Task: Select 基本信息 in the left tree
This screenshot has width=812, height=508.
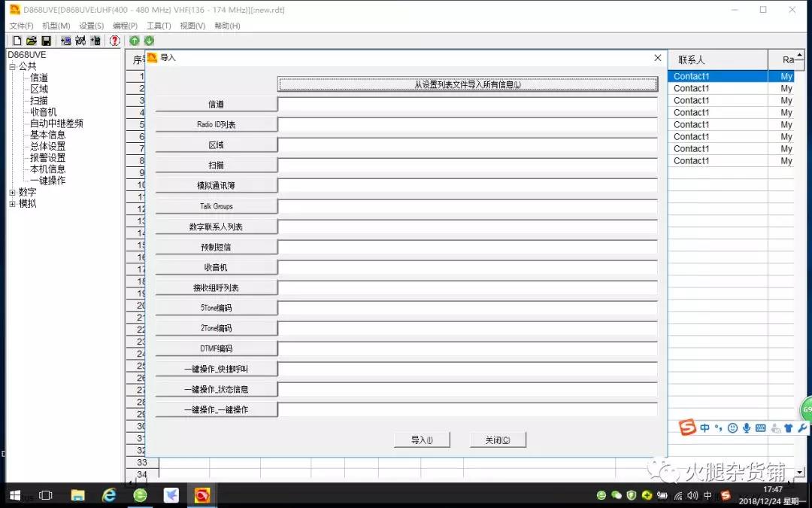Action: [x=47, y=135]
